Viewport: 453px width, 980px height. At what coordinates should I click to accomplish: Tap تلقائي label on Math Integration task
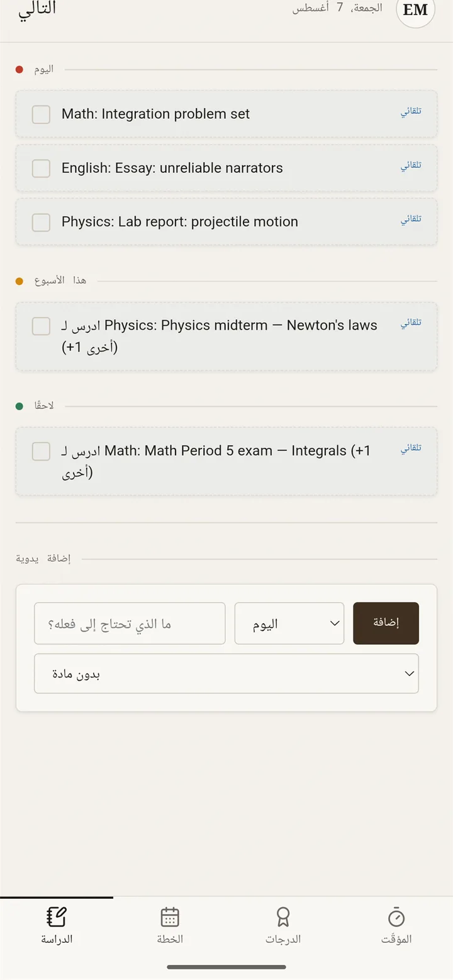tap(411, 112)
